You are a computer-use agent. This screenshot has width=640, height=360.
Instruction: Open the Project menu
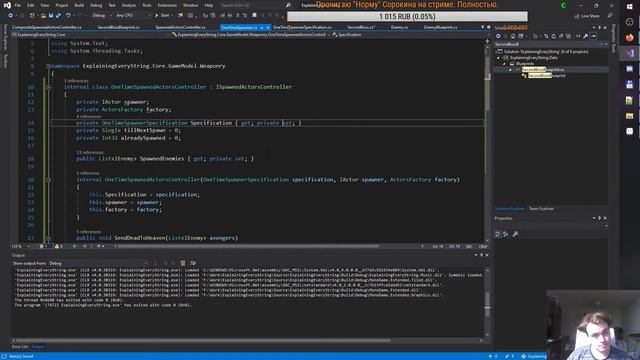(x=62, y=5)
